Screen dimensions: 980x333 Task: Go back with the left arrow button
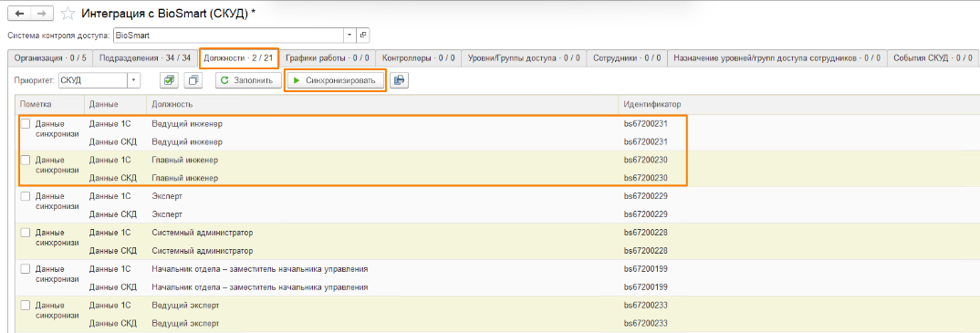click(19, 13)
